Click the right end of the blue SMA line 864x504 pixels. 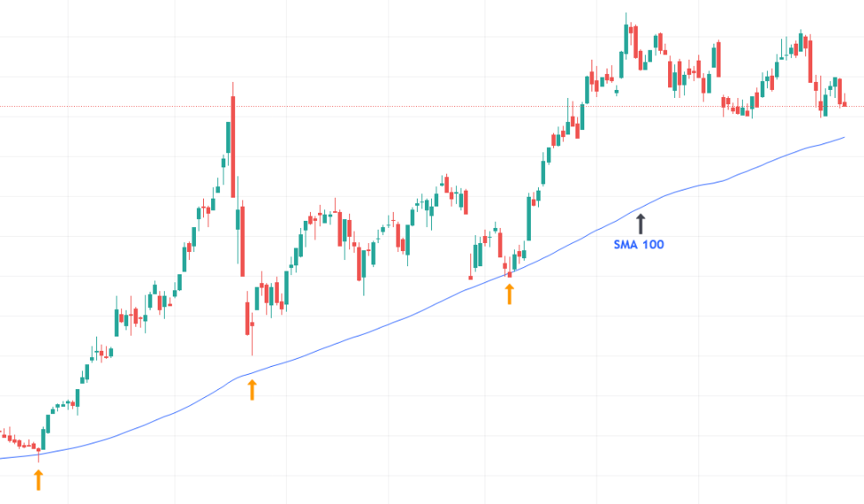(x=843, y=138)
